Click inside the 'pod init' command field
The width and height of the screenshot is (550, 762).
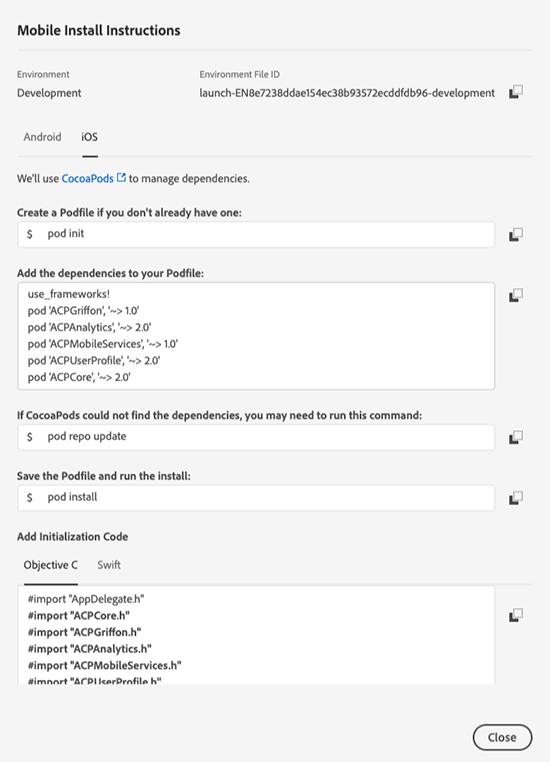(256, 234)
